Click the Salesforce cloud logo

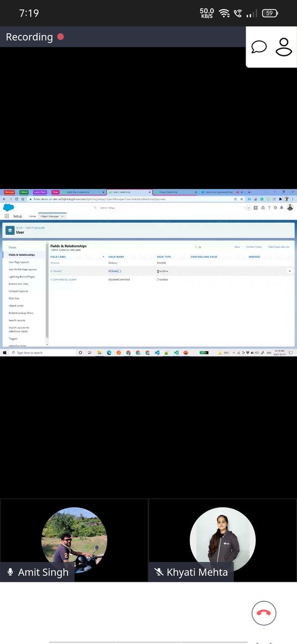(x=8, y=207)
